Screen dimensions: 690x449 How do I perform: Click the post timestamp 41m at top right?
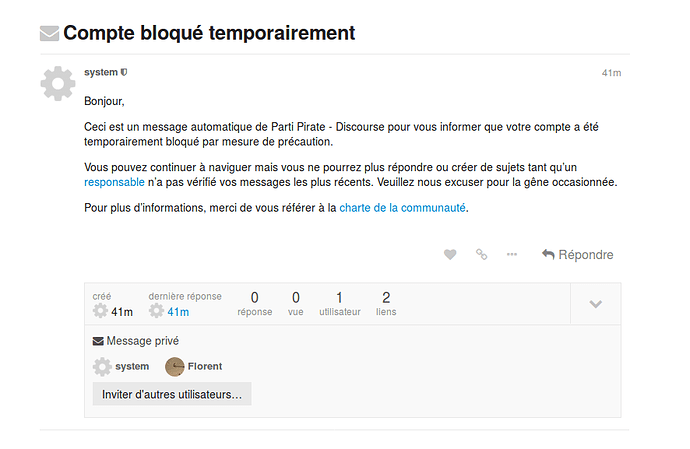pyautogui.click(x=612, y=73)
